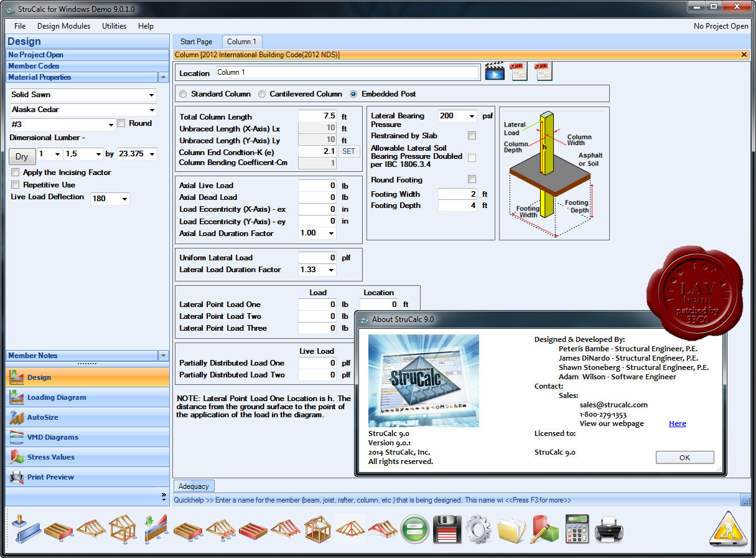
Task: Open the Adequacy tab at the bottom
Action: pyautogui.click(x=194, y=486)
